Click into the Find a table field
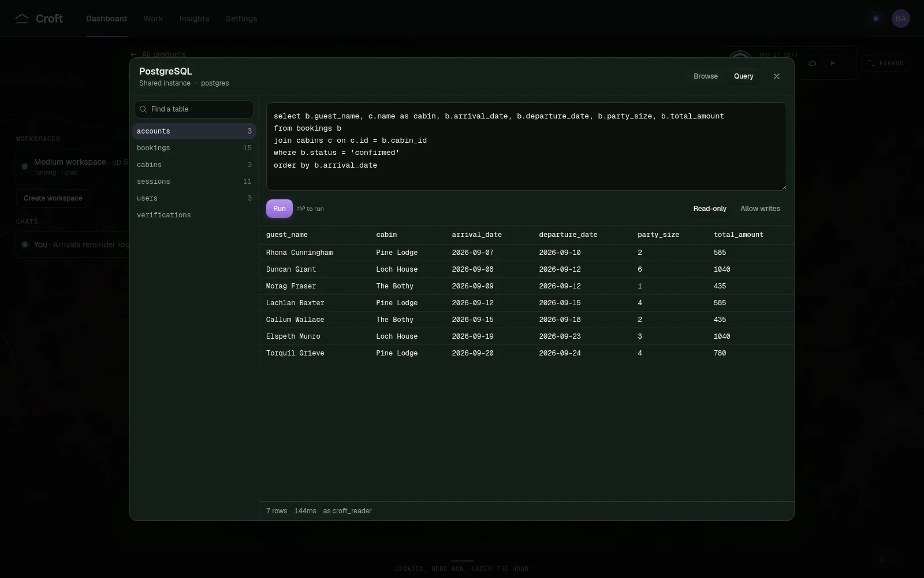The height and width of the screenshot is (578, 924). (194, 109)
